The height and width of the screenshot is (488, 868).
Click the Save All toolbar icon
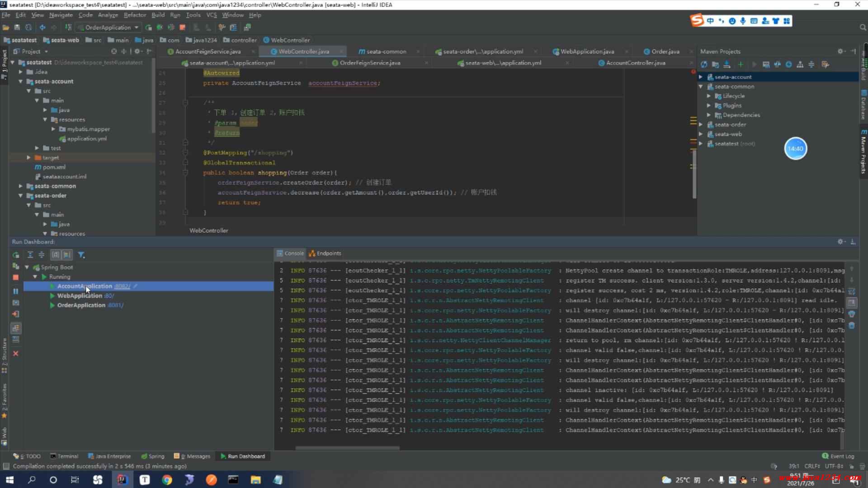[x=17, y=28]
